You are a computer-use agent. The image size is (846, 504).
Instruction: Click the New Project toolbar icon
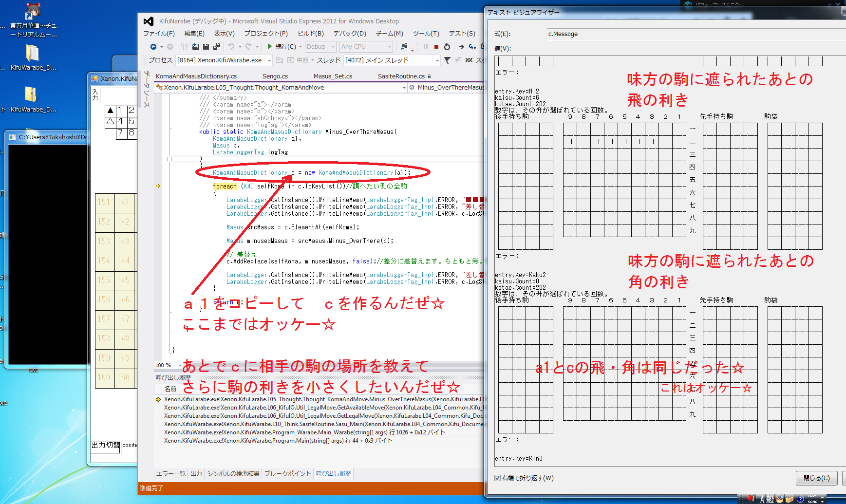point(185,47)
